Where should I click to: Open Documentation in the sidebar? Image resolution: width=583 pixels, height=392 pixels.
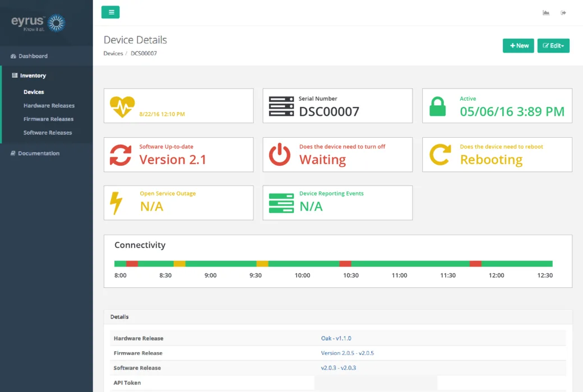[x=39, y=153]
